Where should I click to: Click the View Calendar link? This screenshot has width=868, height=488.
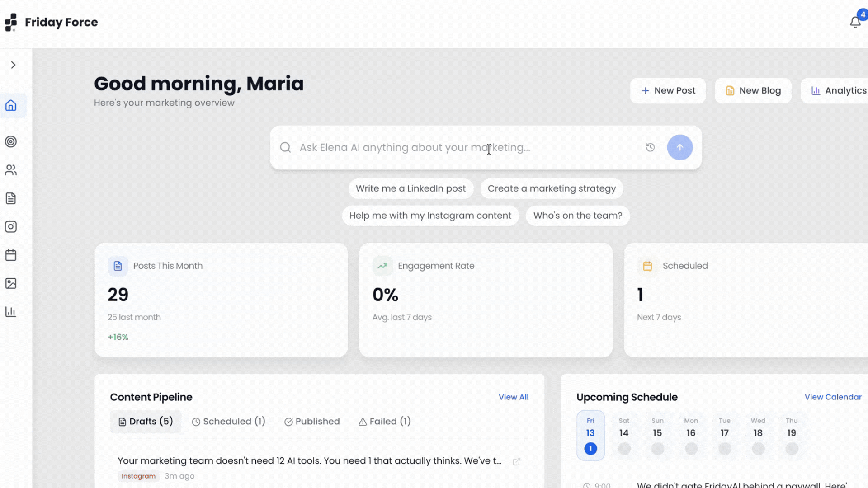(833, 397)
